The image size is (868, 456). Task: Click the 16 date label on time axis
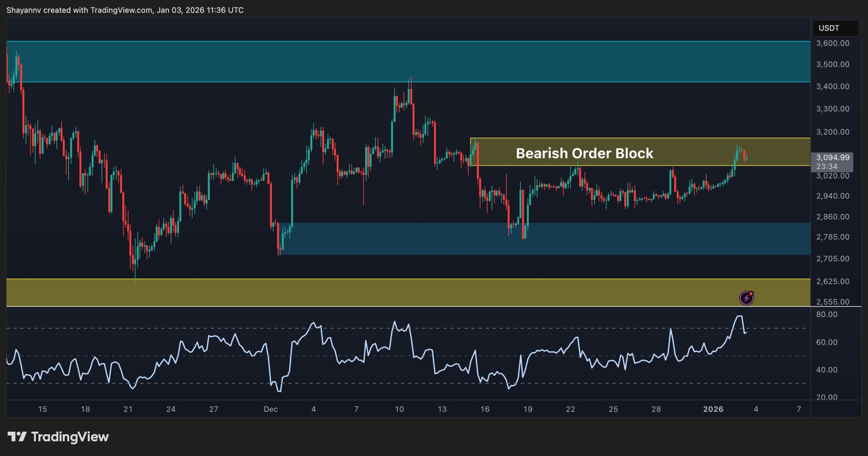pos(485,409)
